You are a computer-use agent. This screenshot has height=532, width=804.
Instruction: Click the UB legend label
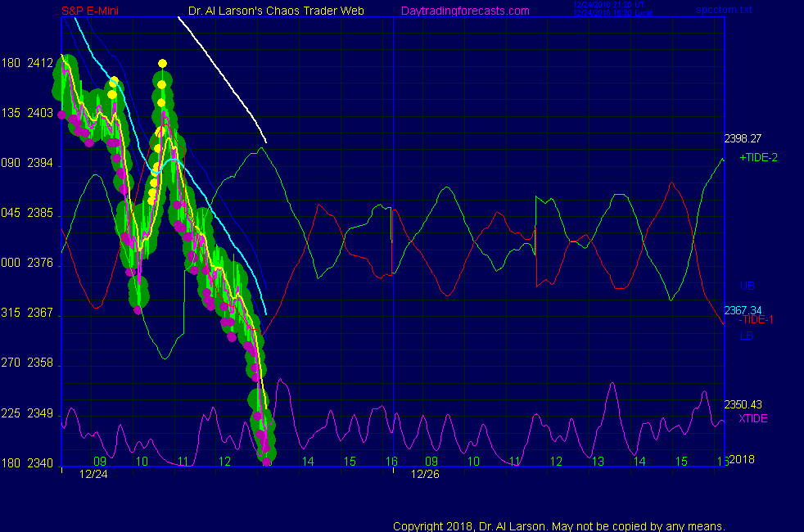click(747, 286)
